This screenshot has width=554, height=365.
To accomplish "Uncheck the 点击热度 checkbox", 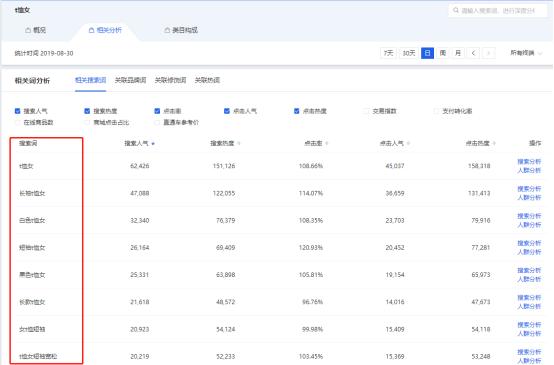I will pos(297,111).
